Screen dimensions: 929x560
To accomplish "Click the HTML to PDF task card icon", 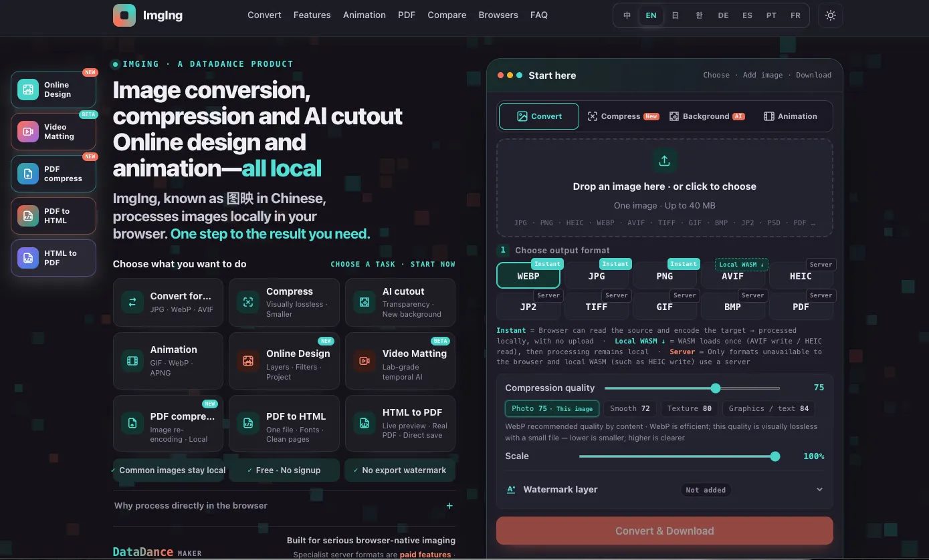I will [365, 423].
